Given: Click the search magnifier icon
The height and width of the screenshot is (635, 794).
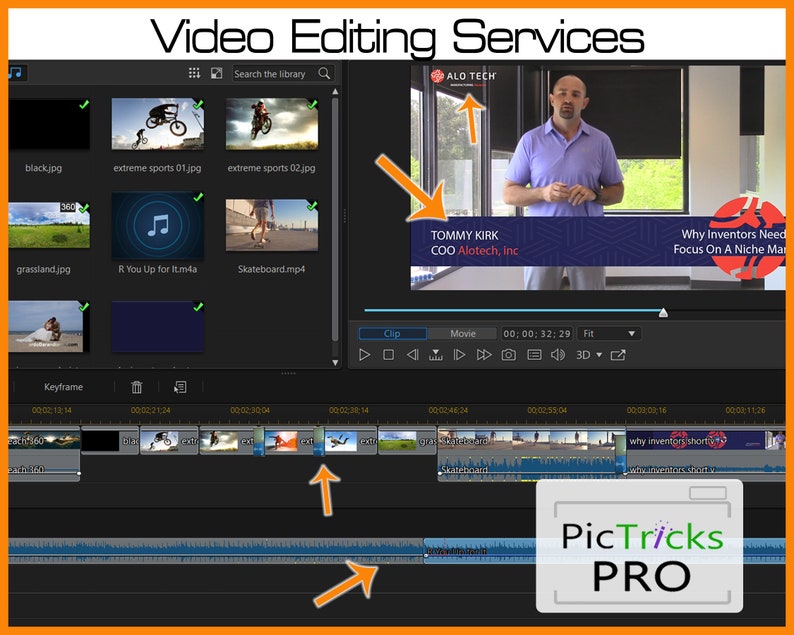Looking at the screenshot, I should point(324,73).
